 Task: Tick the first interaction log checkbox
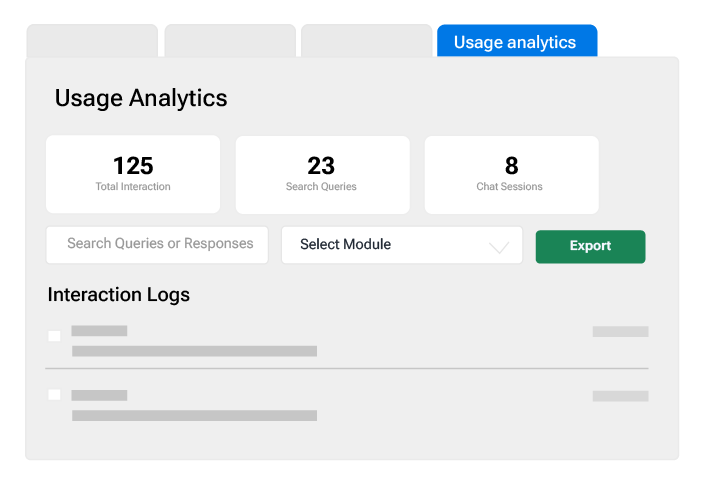[55, 336]
